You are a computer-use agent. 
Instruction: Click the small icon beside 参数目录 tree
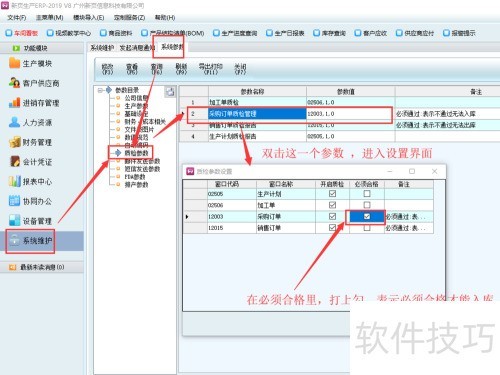(x=170, y=91)
